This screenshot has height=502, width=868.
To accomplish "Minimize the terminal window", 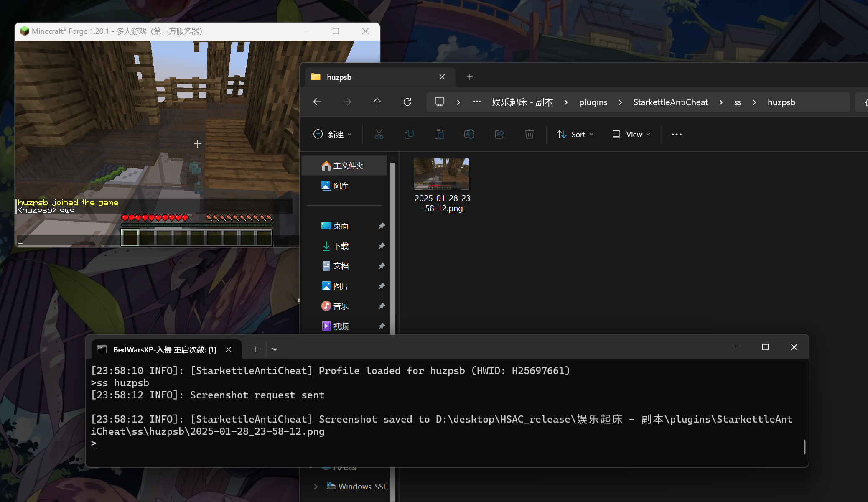I will click(x=736, y=347).
